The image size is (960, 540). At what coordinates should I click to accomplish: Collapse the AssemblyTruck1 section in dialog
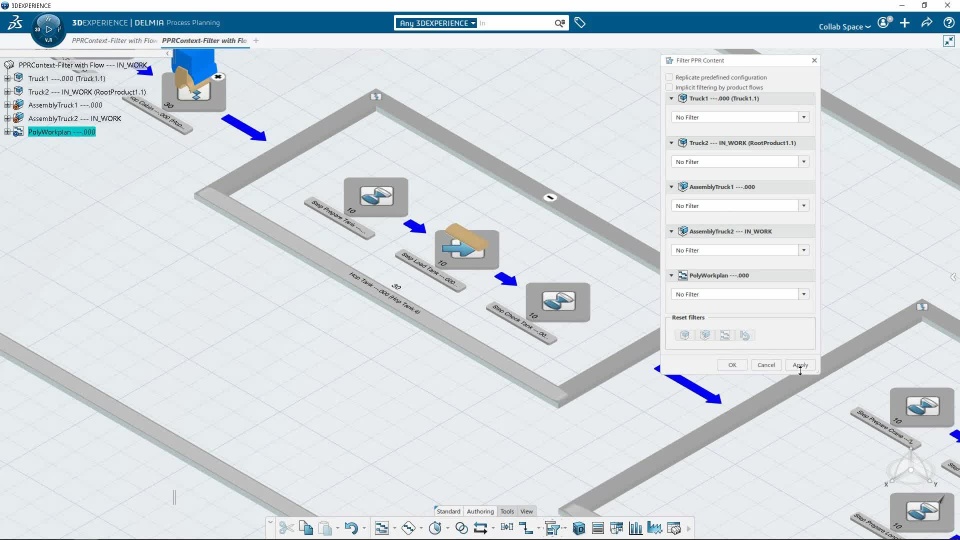click(x=671, y=187)
